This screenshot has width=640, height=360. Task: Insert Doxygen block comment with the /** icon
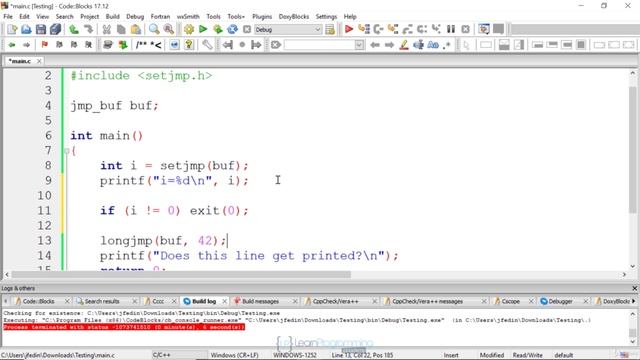tap(141, 44)
